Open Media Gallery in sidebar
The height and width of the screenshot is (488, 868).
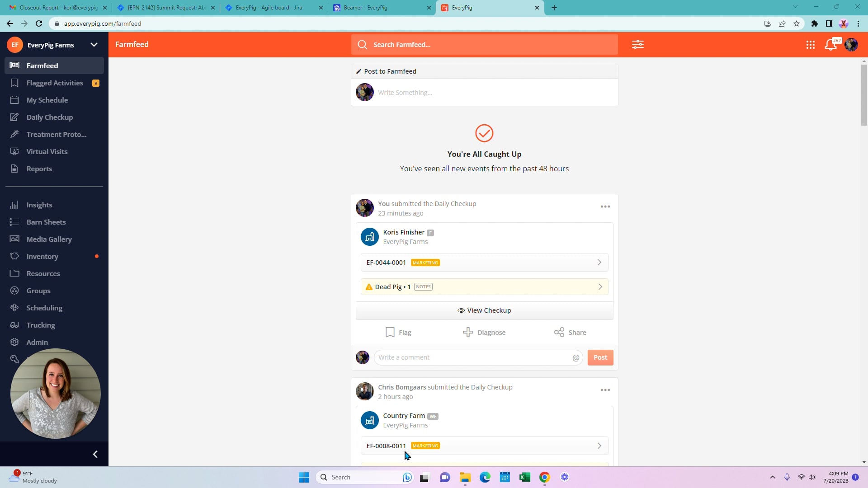click(x=49, y=239)
